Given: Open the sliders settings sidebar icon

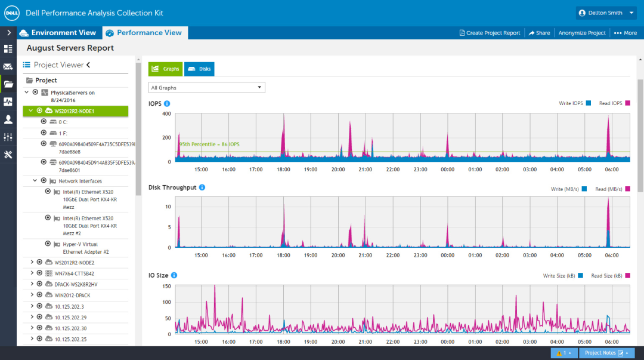Looking at the screenshot, I should 8,137.
